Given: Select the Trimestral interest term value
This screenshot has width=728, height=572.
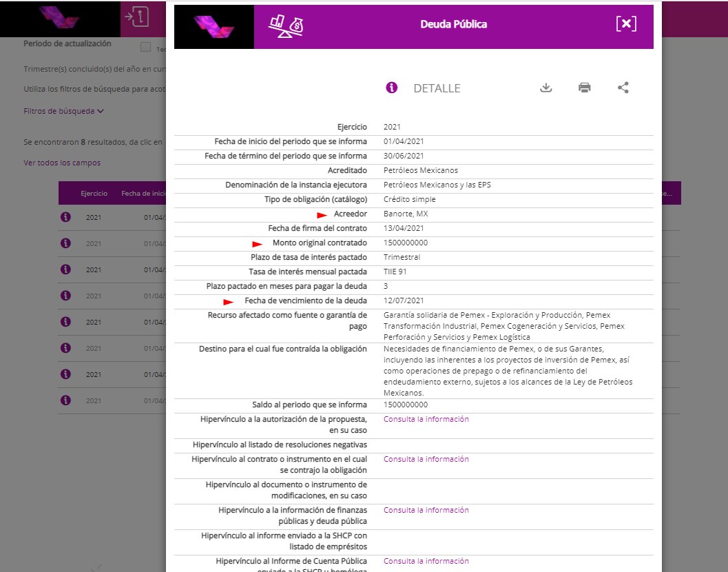Looking at the screenshot, I should click(x=402, y=257).
